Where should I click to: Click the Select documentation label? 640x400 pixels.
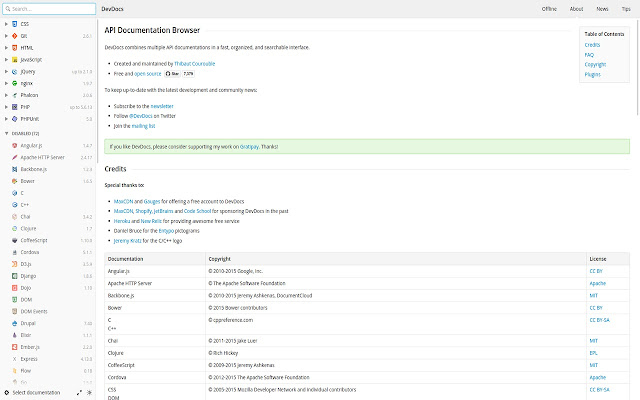click(x=36, y=393)
